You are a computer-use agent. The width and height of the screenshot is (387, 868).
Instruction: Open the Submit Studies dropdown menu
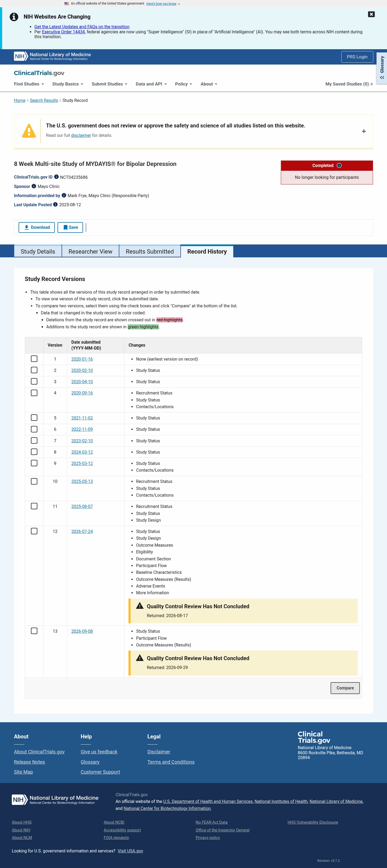click(109, 84)
